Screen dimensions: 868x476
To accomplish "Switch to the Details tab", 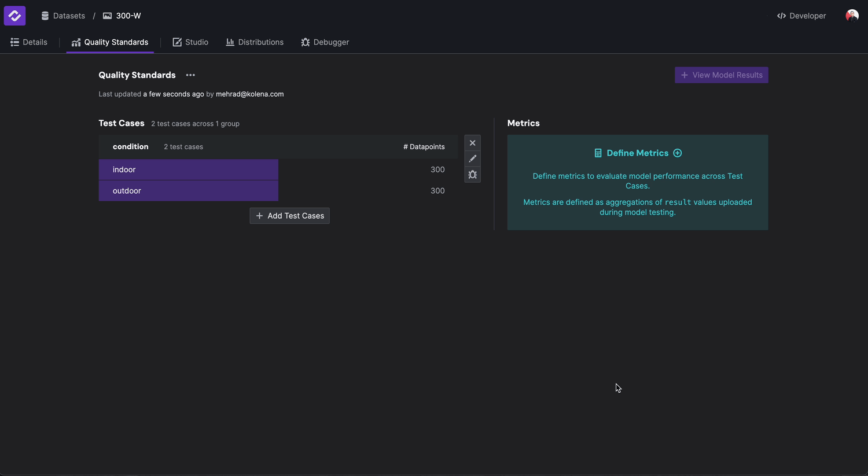I will point(29,42).
